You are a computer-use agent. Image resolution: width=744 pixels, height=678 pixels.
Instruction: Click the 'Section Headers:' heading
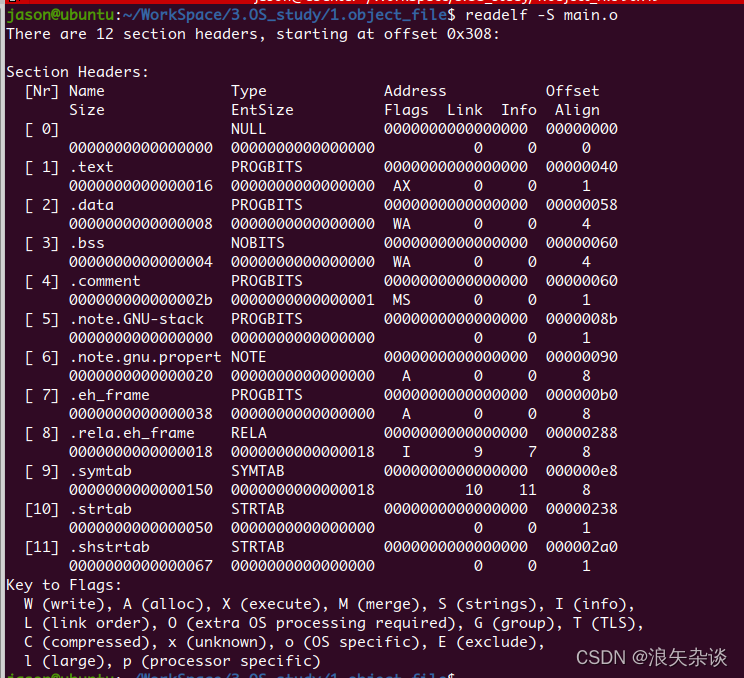(77, 72)
